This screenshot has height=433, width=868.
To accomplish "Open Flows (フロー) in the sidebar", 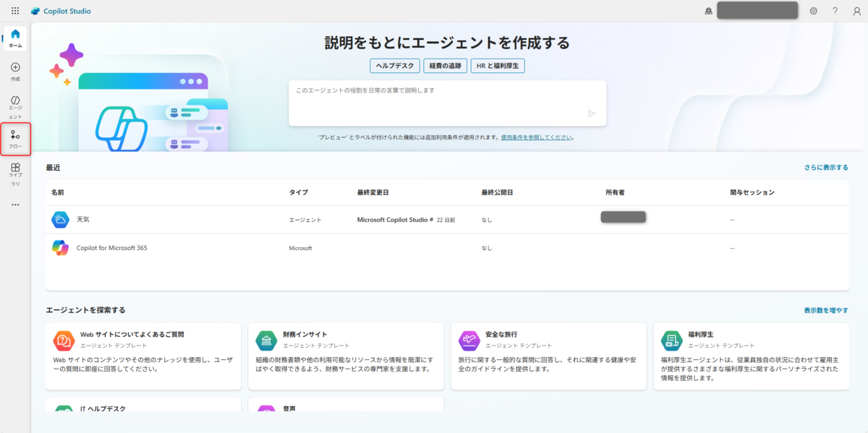I will click(15, 139).
